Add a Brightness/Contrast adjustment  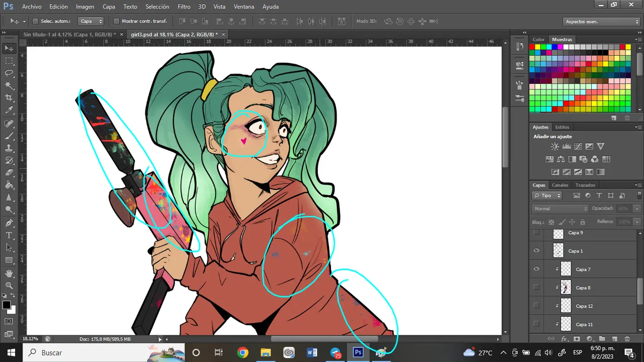point(554,146)
